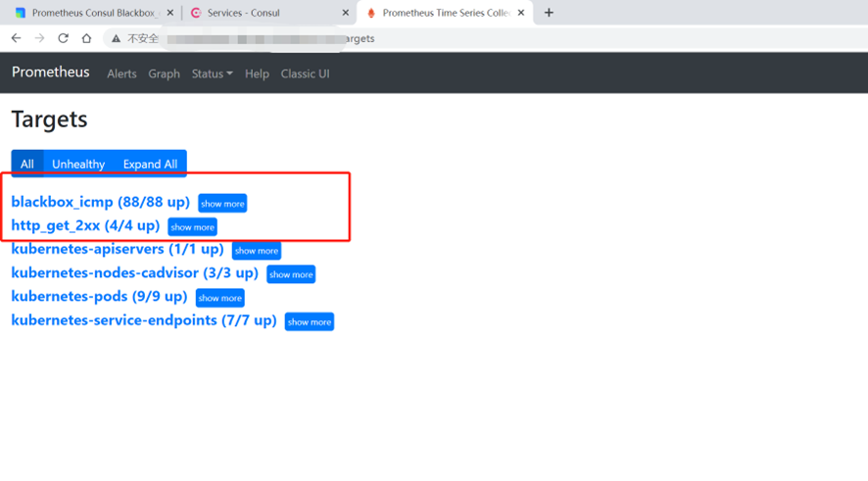This screenshot has height=481, width=868.
Task: Click the not-secure warning icon in address bar
Action: 116,38
